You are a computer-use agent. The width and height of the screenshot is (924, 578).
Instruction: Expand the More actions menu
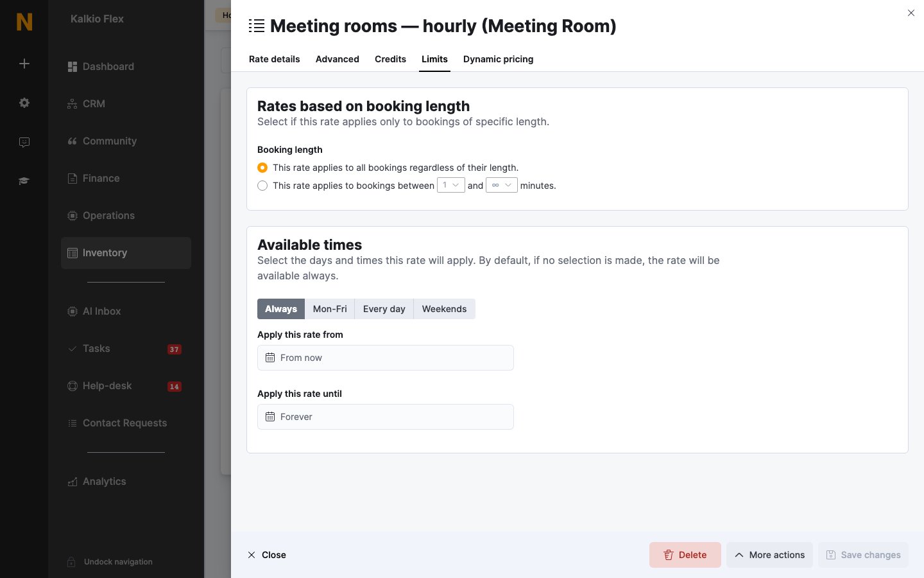point(769,555)
